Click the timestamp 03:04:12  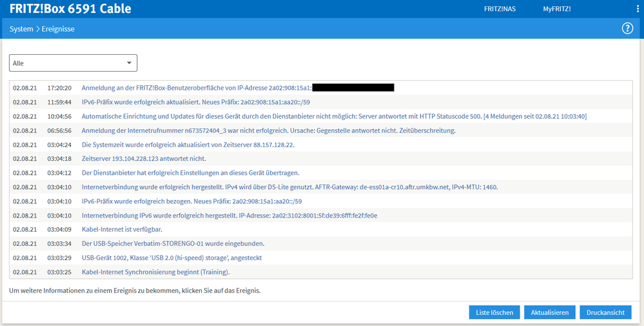[x=59, y=172]
